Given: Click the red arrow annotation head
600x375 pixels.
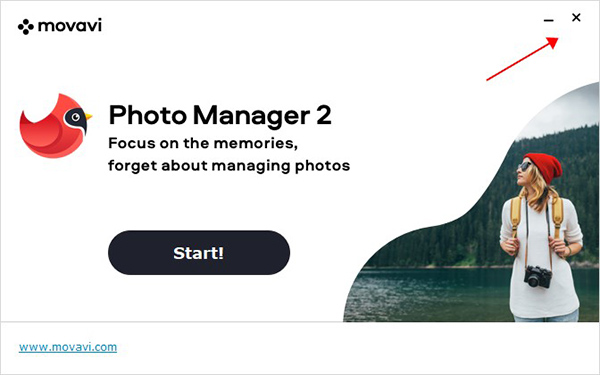Looking at the screenshot, I should click(553, 42).
